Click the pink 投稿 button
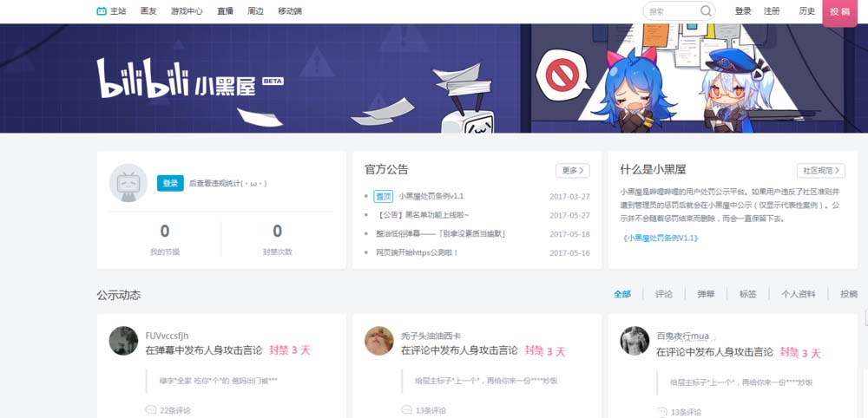Screen dimensions: 868x418 click(x=839, y=11)
